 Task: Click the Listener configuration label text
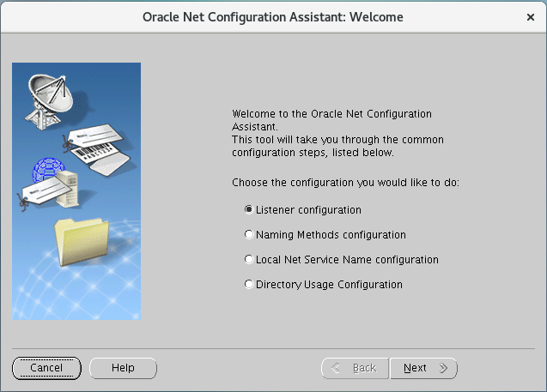tap(308, 210)
